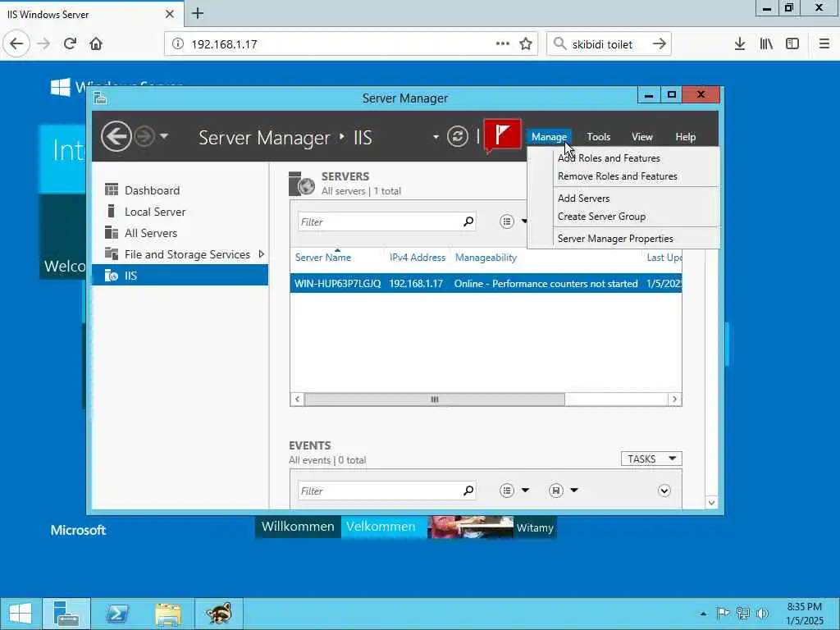The width and height of the screenshot is (840, 630).
Task: Bookmark this page with the star
Action: click(x=526, y=44)
